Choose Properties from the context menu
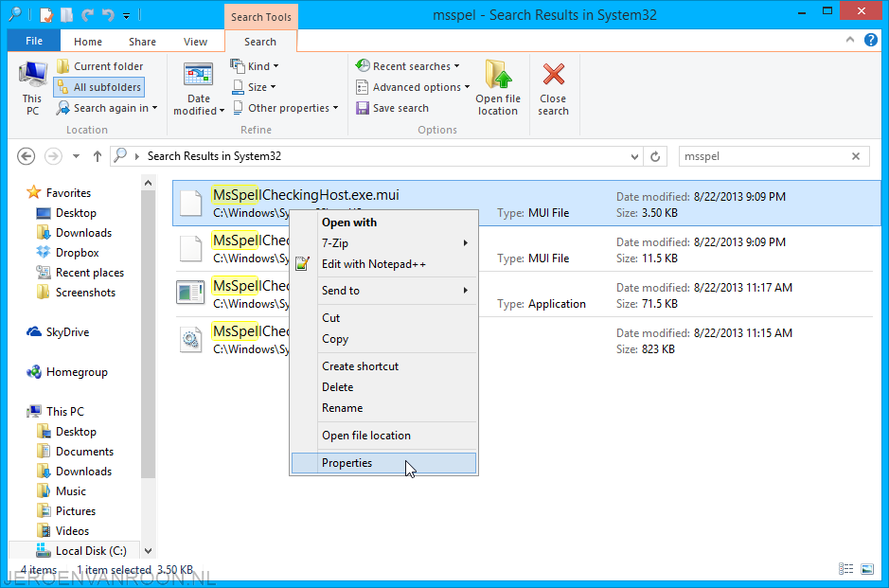The height and width of the screenshot is (588, 889). coord(383,463)
